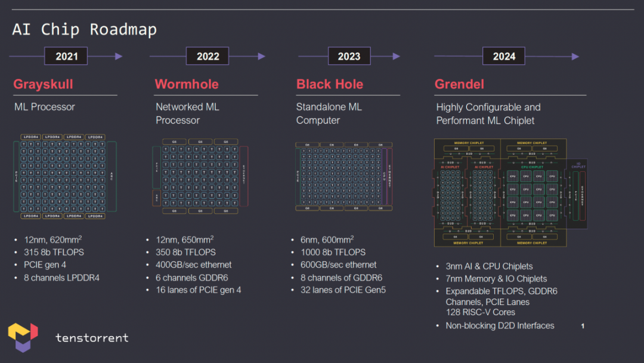Click the '7nm Memory & IO Chiplets' bullet
The height and width of the screenshot is (363, 644).
coord(496,279)
